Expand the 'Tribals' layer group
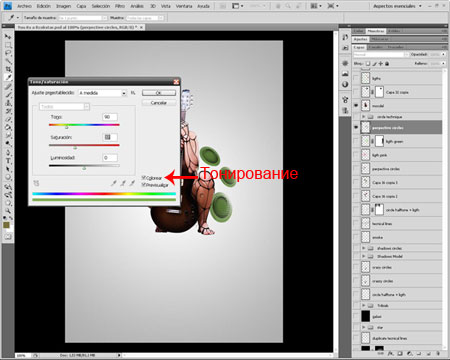450x360 pixels. [x=364, y=305]
